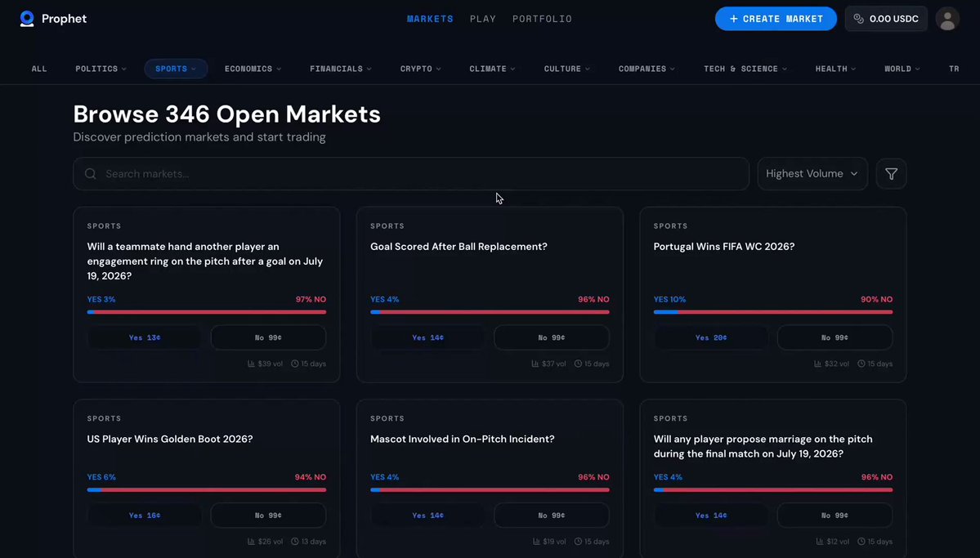Image resolution: width=980 pixels, height=558 pixels.
Task: Expand the Tech & Science category dropdown
Action: [745, 69]
